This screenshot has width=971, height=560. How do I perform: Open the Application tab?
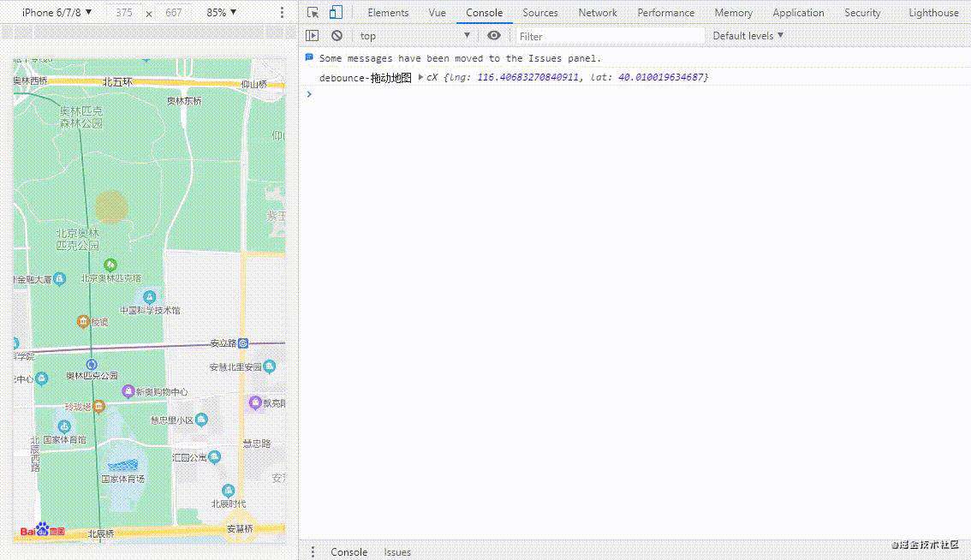pyautogui.click(x=798, y=12)
